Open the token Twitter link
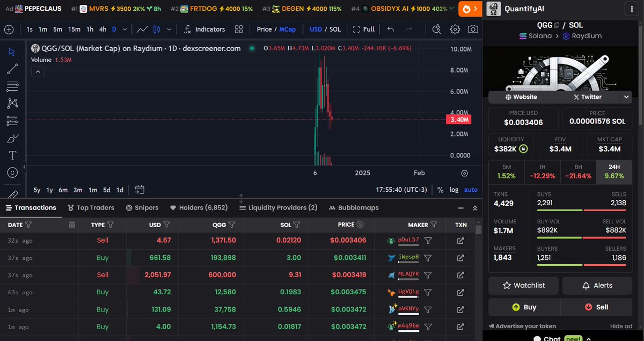This screenshot has width=644, height=341. (x=588, y=97)
